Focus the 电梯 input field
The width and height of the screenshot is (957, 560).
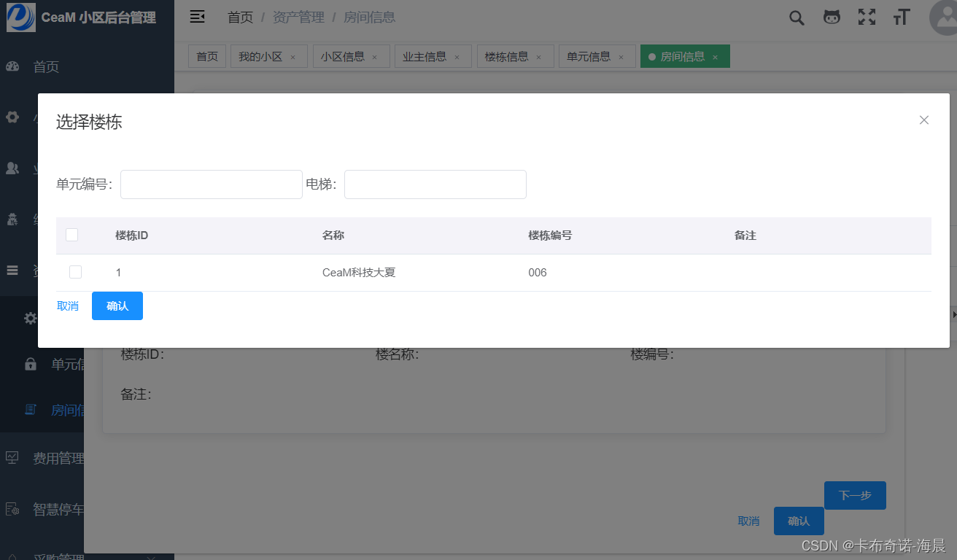(435, 184)
